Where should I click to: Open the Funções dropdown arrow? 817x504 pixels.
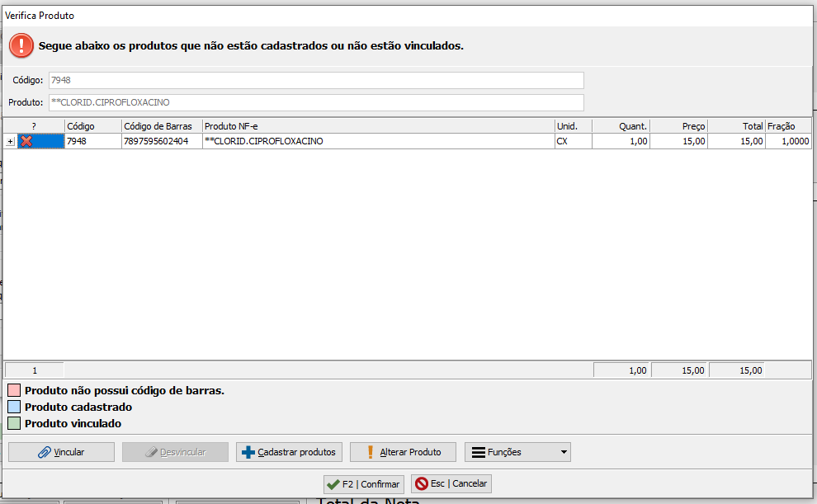(564, 452)
